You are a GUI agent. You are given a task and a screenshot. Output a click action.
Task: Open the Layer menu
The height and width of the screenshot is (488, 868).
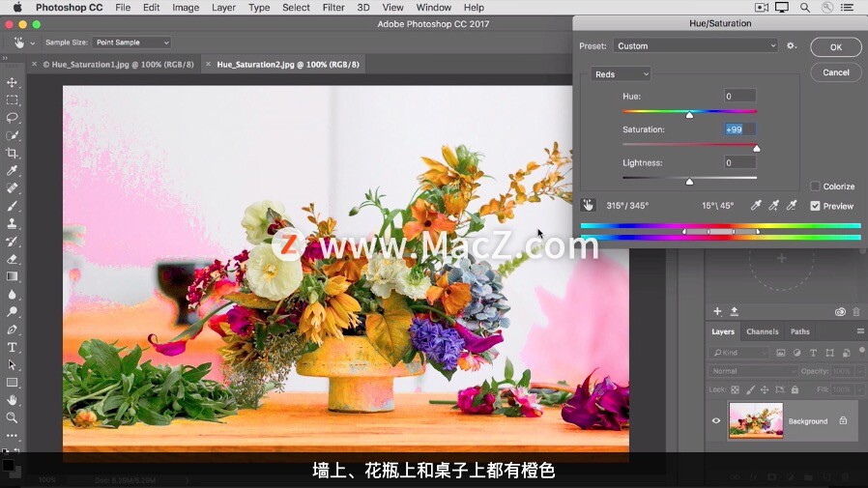tap(223, 7)
